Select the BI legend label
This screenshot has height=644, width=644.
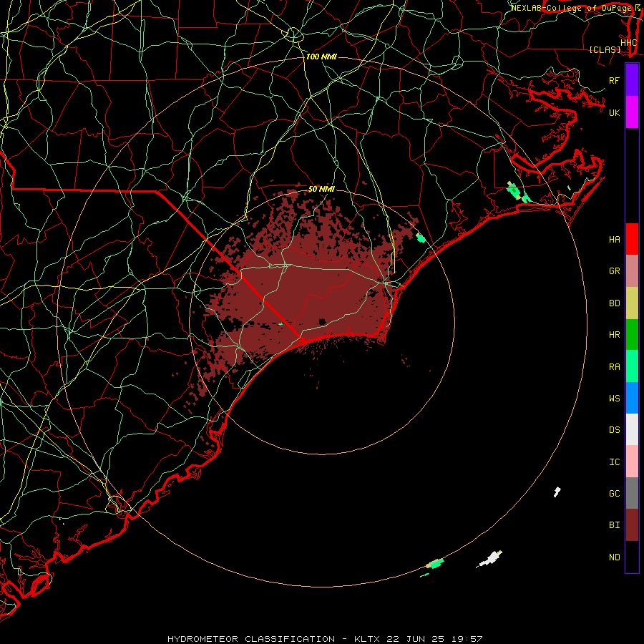614,525
